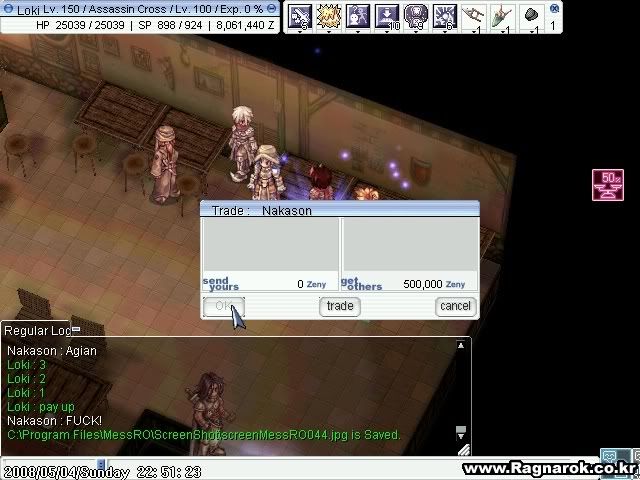The height and width of the screenshot is (480, 640).
Task: Click the get others 500,000 Zeny field
Action: pyautogui.click(x=409, y=283)
